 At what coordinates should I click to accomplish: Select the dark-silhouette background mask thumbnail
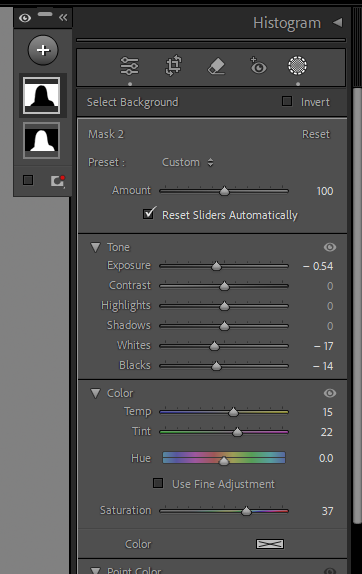41,96
